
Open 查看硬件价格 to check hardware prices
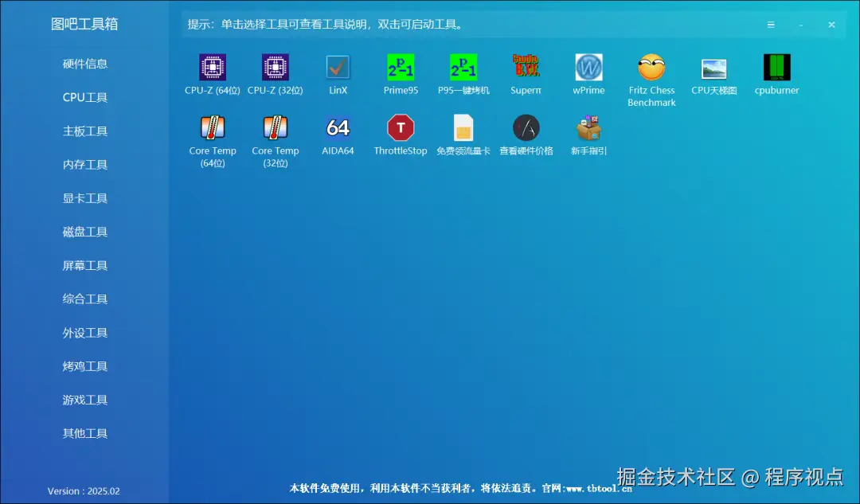526,137
